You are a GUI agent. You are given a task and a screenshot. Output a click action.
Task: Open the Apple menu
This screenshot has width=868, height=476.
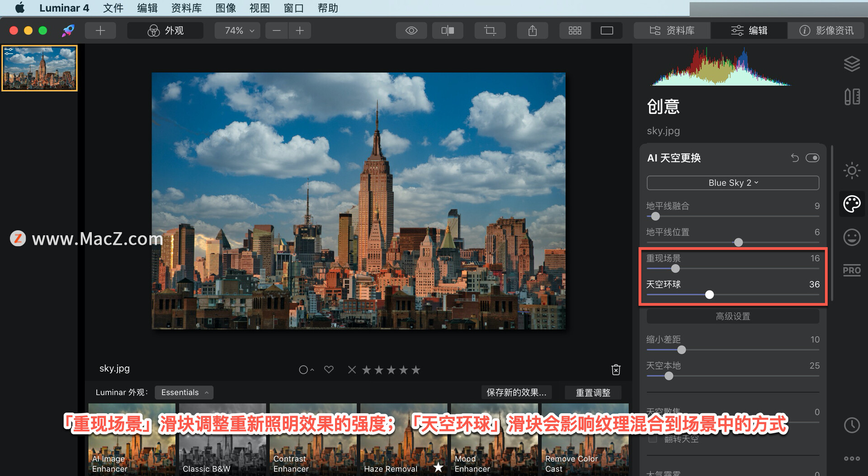click(20, 8)
